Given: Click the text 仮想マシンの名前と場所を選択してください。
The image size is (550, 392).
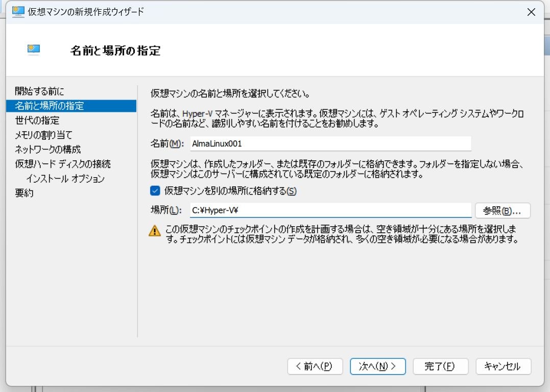Looking at the screenshot, I should pos(230,93).
